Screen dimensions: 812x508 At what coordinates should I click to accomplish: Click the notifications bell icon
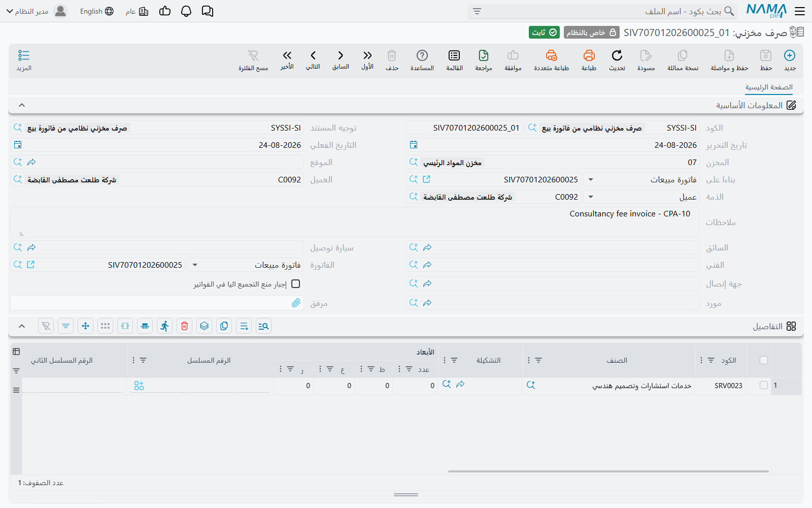click(186, 11)
